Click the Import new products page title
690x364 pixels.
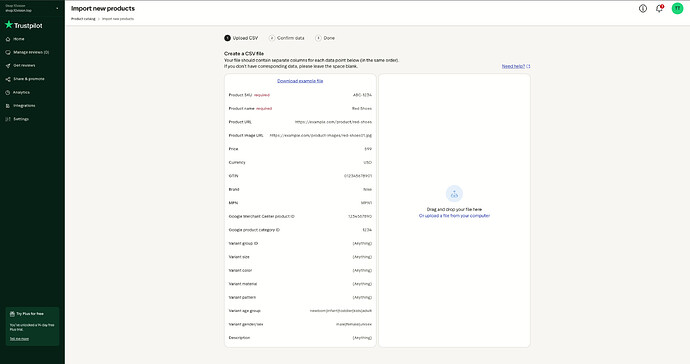103,8
